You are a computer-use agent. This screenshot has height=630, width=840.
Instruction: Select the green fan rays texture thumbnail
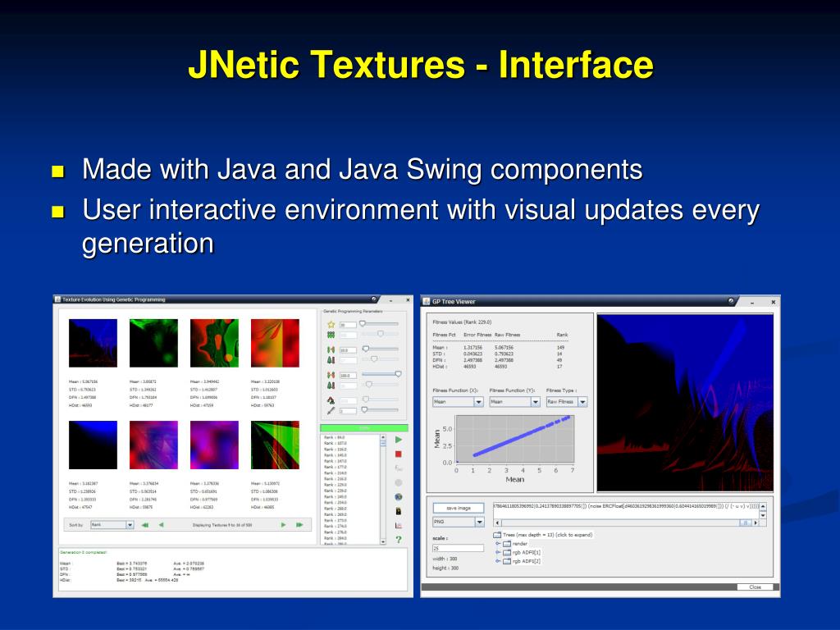coord(275,445)
